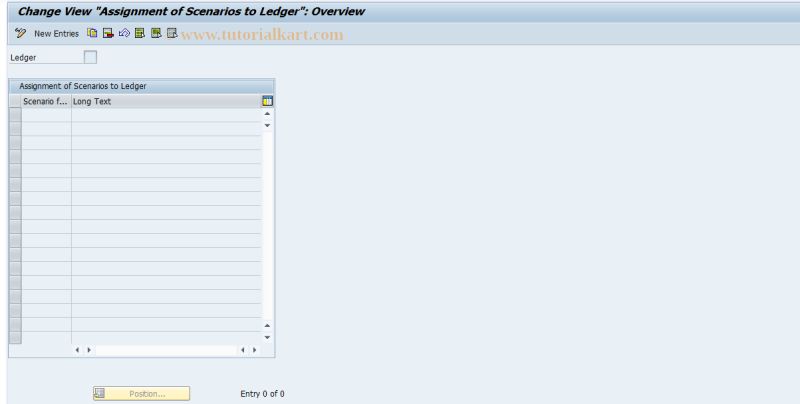
Task: Click the Select All icon
Action: 140,33
